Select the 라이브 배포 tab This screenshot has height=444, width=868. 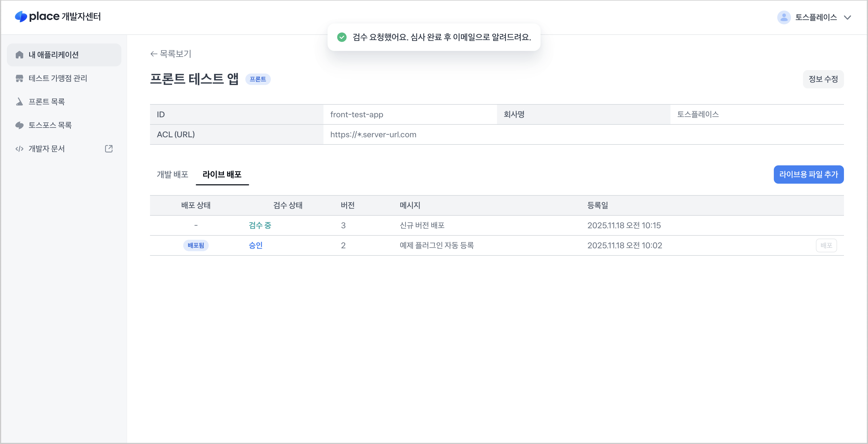tap(222, 175)
